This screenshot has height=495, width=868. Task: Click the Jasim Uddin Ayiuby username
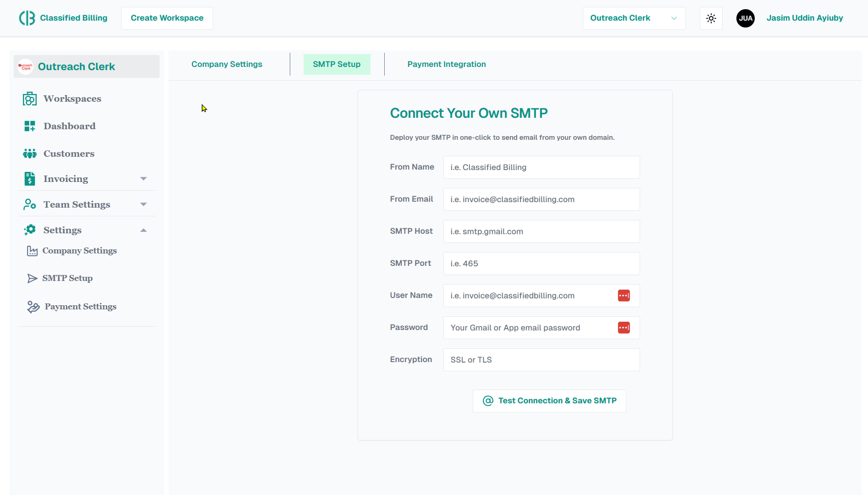(805, 18)
